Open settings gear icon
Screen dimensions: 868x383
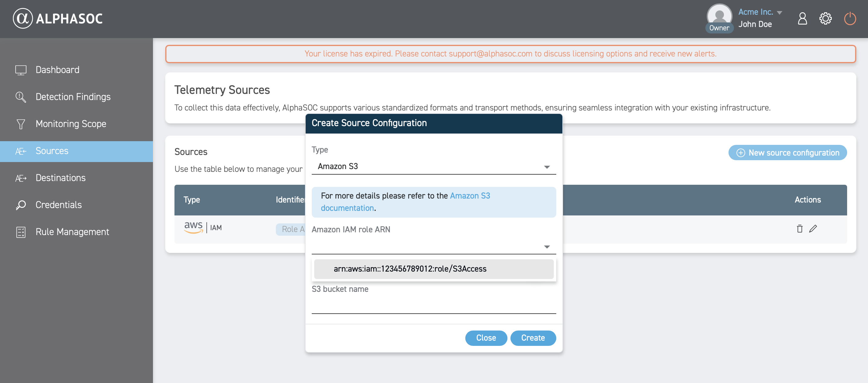point(825,18)
